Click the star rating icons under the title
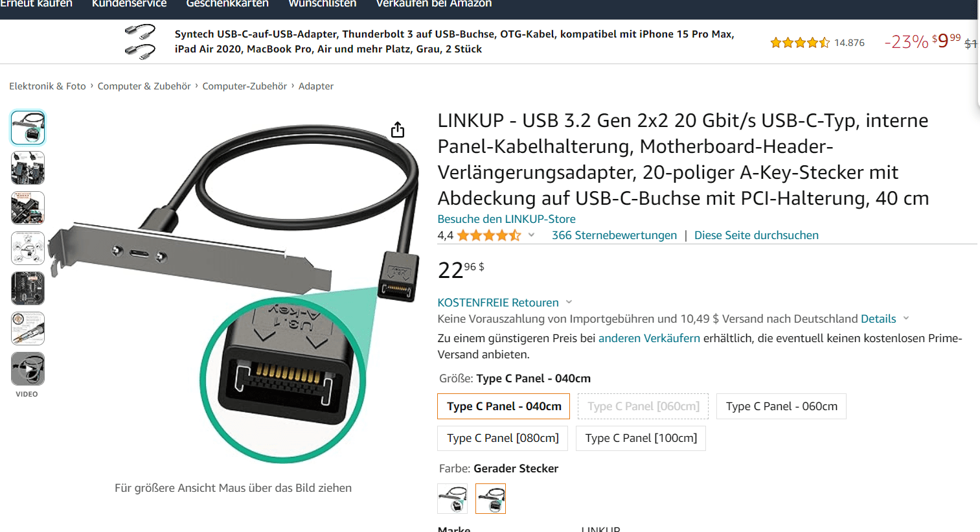The image size is (980, 532). click(489, 235)
